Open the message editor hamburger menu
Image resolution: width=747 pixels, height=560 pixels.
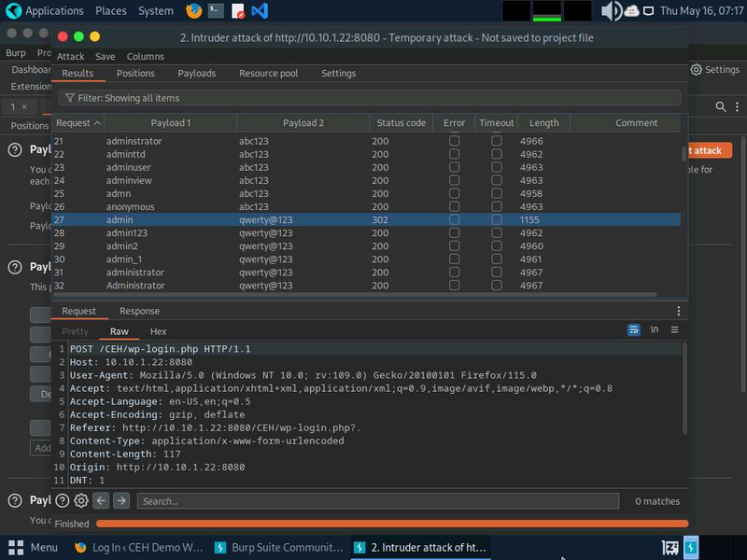pyautogui.click(x=674, y=329)
